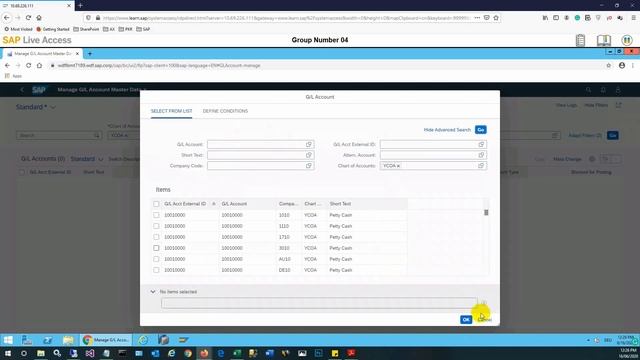Check the row with company code 3010

(156, 248)
